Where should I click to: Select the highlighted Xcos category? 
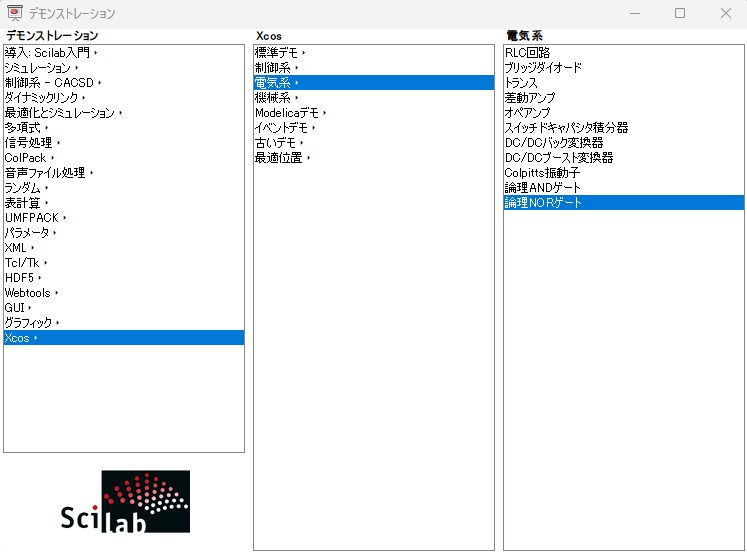point(124,338)
